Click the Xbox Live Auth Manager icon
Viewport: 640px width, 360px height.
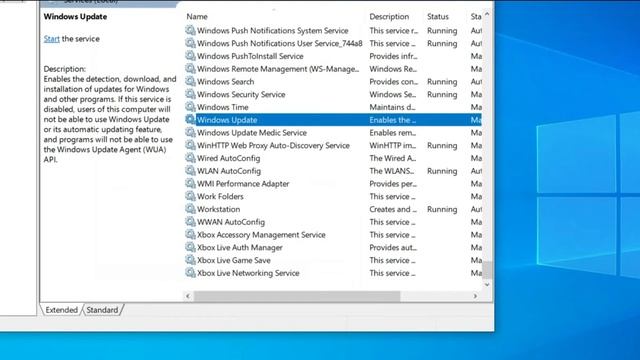click(190, 247)
